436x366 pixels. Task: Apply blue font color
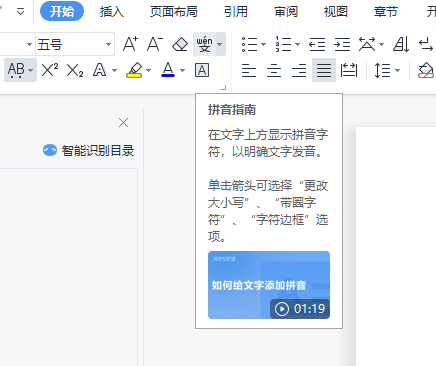(168, 70)
